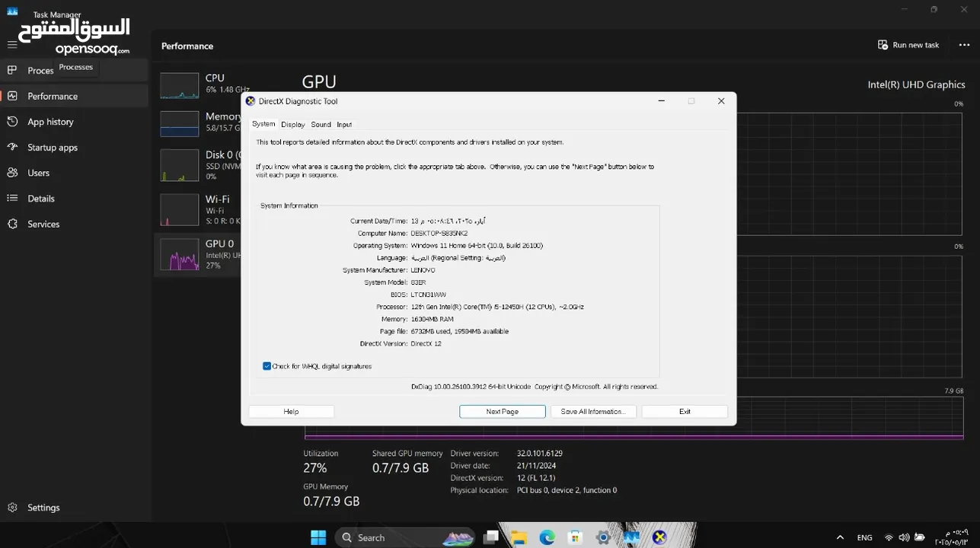Open the Wi-Fi network tray icon
This screenshot has height=548, width=980.
click(889, 537)
